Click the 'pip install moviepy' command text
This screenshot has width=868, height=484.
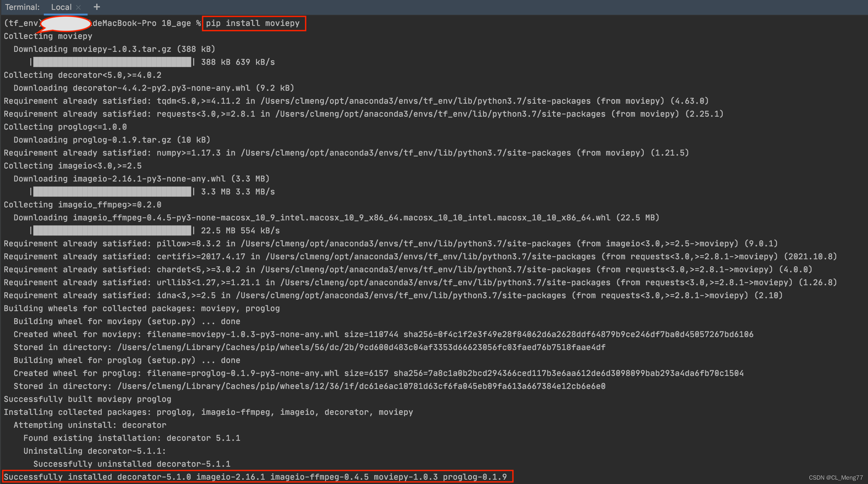click(x=253, y=23)
